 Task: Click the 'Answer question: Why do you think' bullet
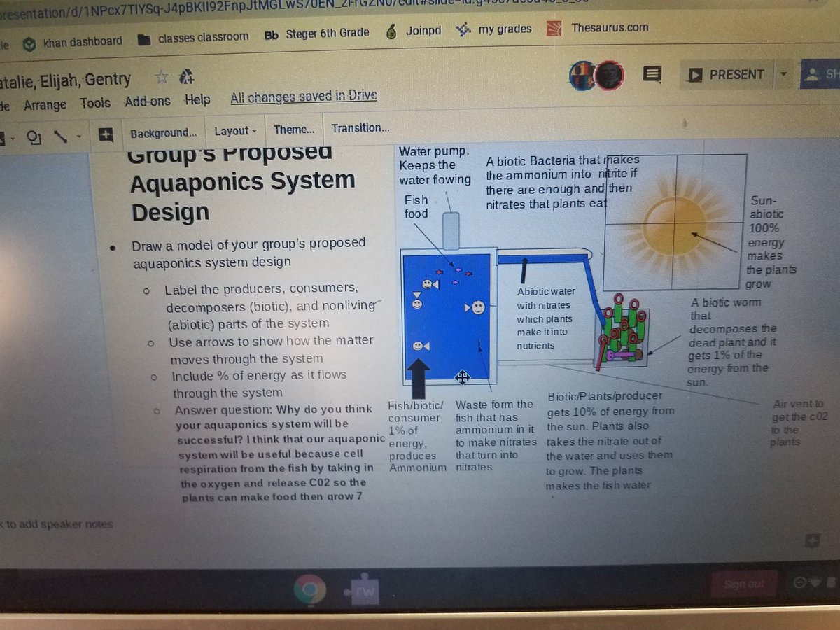[280, 453]
